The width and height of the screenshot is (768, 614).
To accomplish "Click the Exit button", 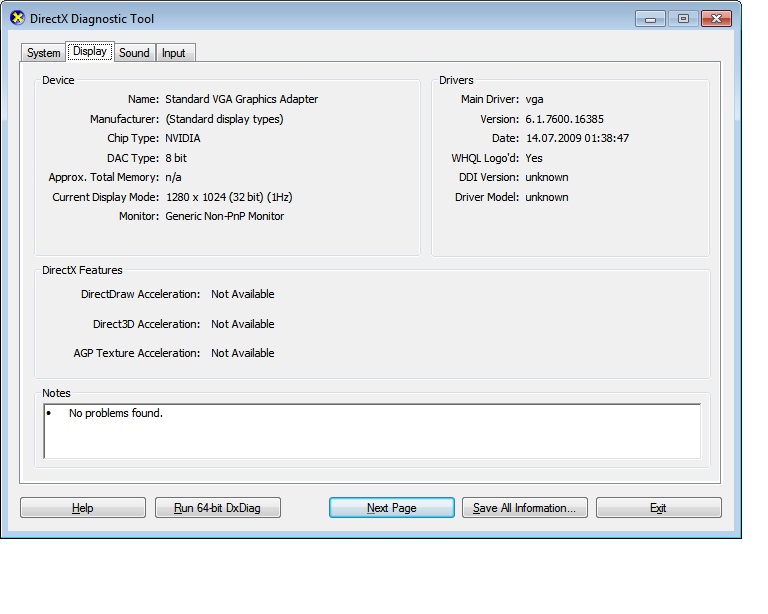I will pos(658,508).
